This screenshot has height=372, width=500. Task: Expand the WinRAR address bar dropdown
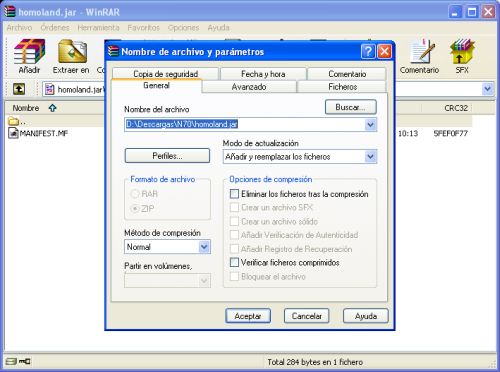click(x=488, y=89)
